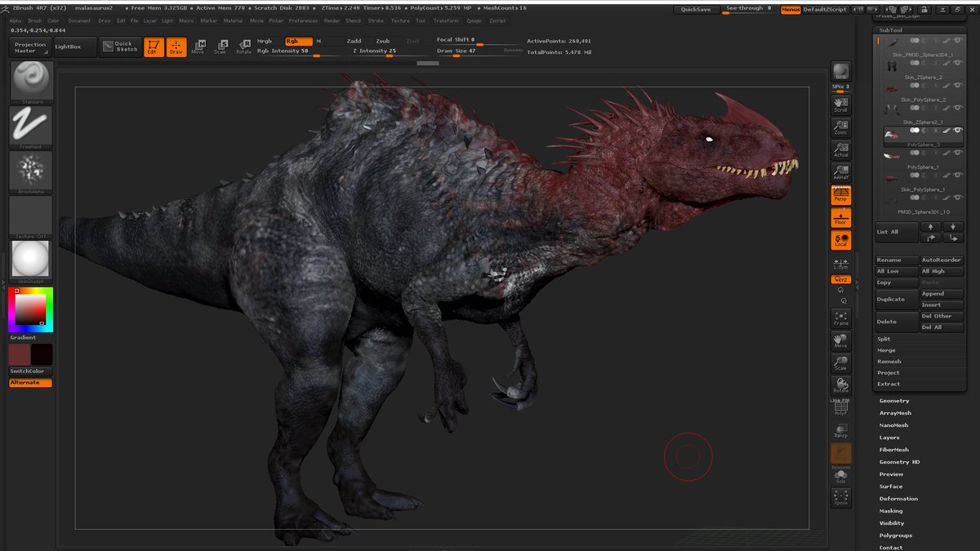980x551 pixels.
Task: Activate Draw mode button
Action: 176,47
